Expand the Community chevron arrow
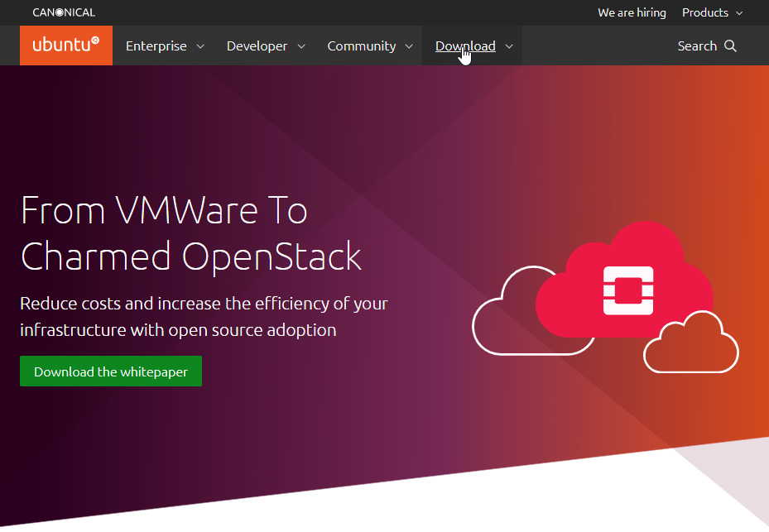 coord(409,46)
